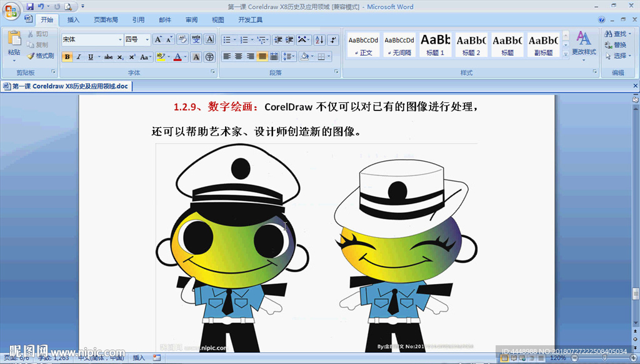
Task: Click the macro record icon in the status bar
Action: click(157, 358)
